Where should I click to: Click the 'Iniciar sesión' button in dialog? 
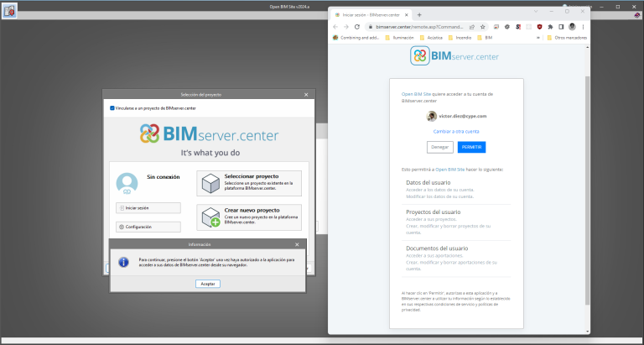pos(148,208)
